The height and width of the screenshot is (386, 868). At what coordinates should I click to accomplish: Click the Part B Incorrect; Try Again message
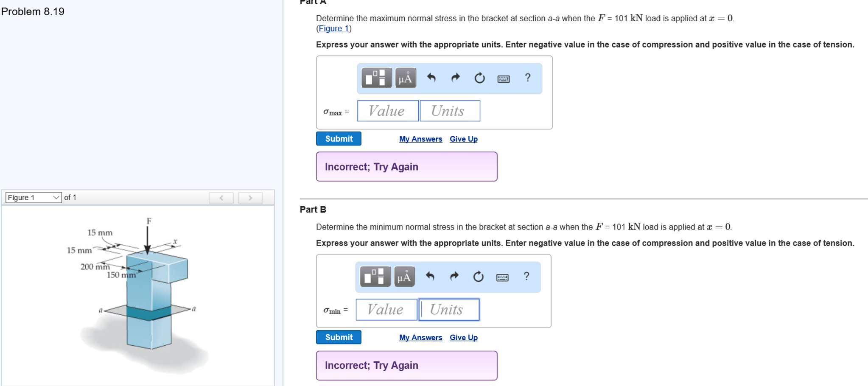(406, 365)
